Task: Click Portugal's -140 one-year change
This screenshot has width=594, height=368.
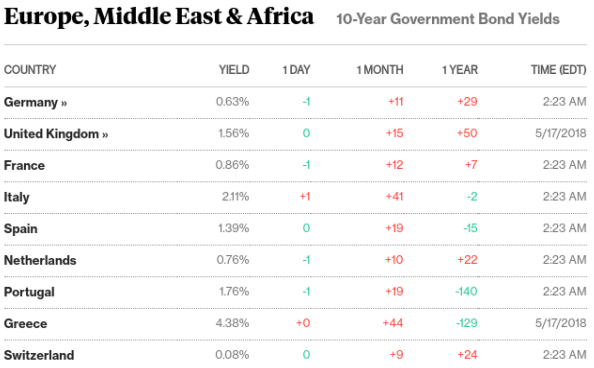Action: tap(466, 291)
